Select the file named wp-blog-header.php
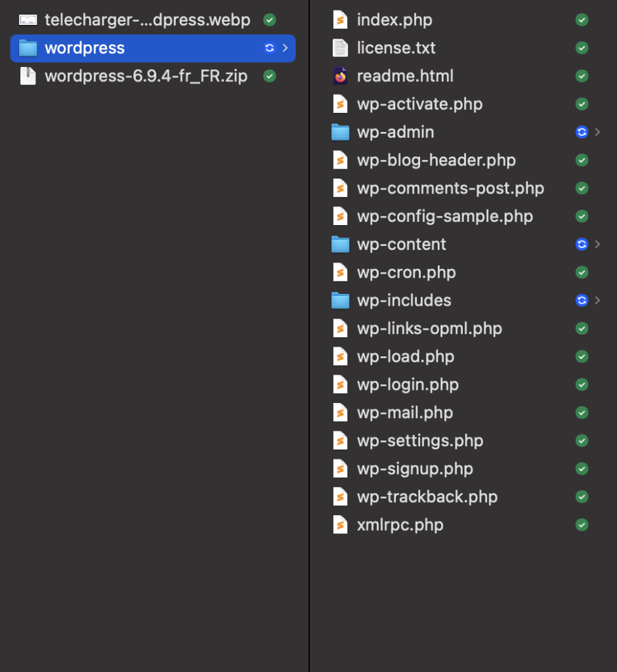 436,160
